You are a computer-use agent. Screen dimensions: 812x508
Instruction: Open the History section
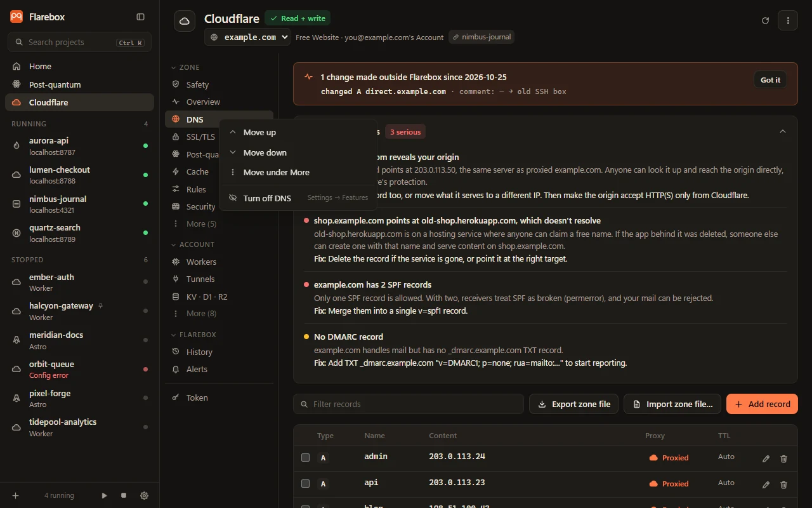(219, 352)
